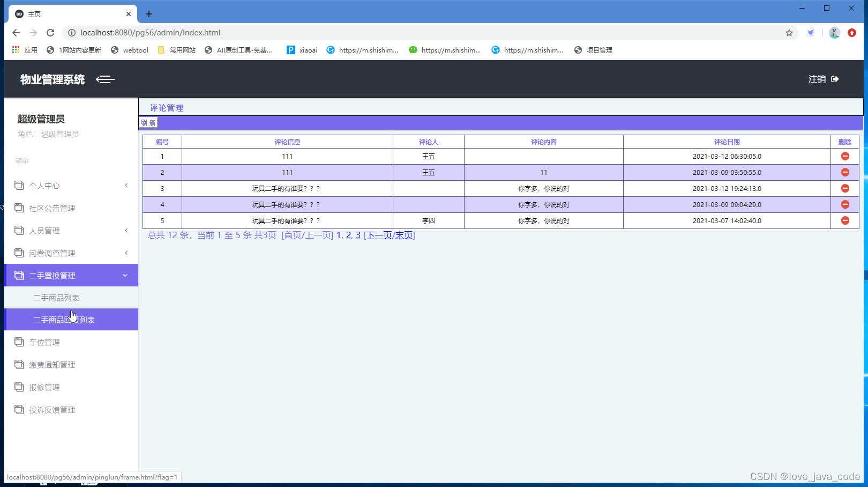Open the All原创工具 bookmark

pyautogui.click(x=238, y=50)
